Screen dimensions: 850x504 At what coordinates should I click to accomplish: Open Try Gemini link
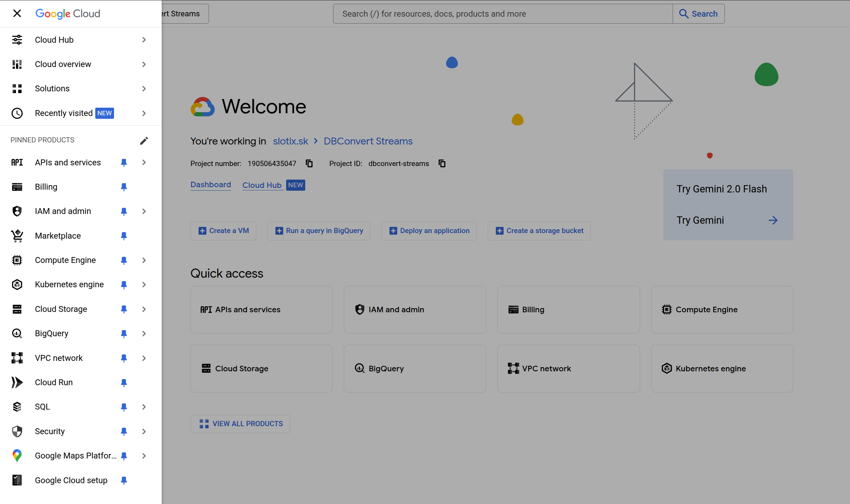tap(700, 220)
